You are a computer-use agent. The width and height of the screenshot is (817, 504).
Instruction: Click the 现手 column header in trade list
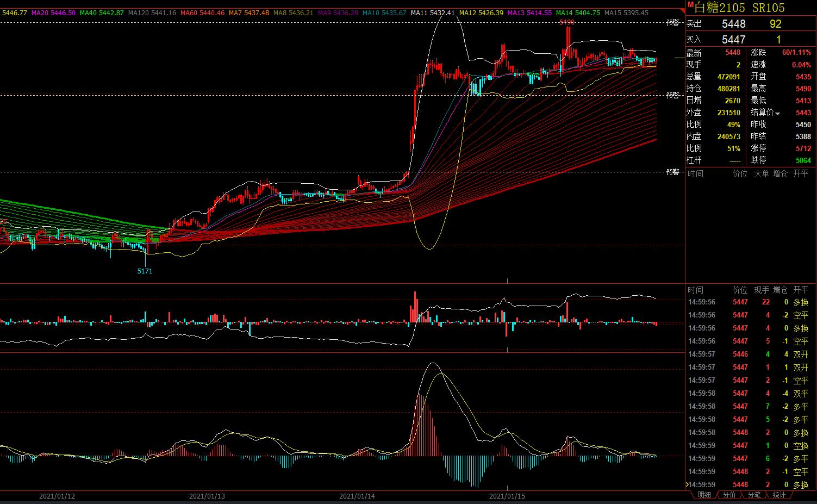[x=761, y=290]
